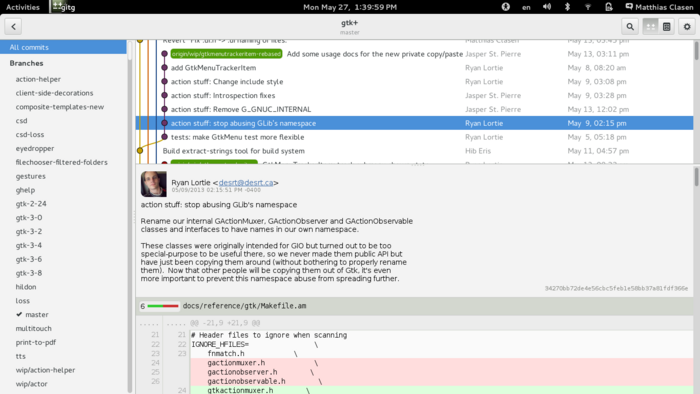This screenshot has height=394, width=700.
Task: Click the Ryan Lortie avatar photo
Action: (154, 184)
